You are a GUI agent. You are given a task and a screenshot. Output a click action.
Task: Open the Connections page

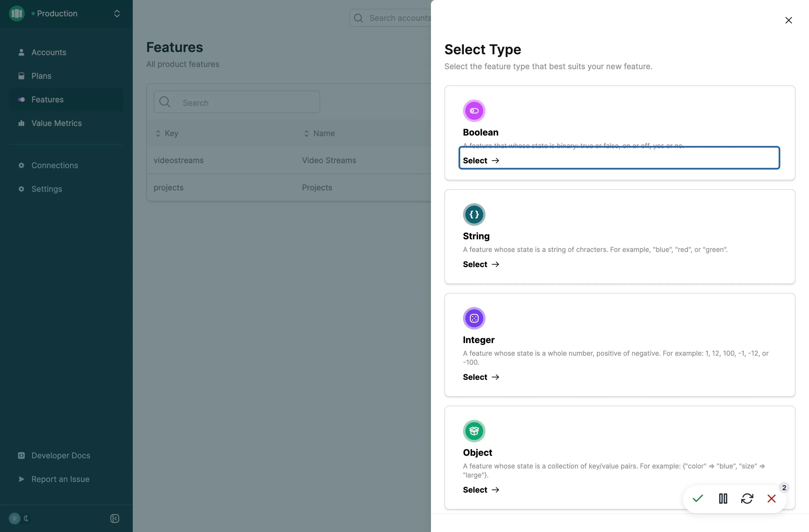click(66, 165)
